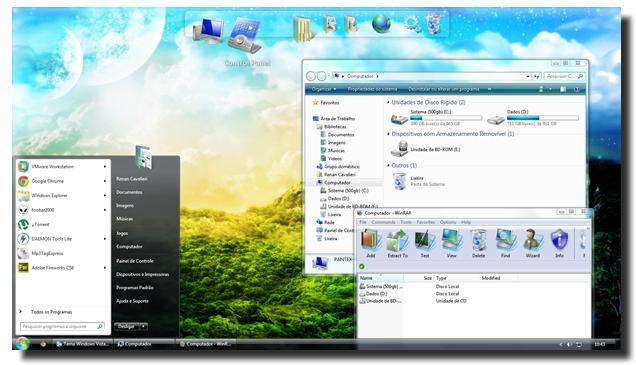The height and width of the screenshot is (365, 636).
Task: Open the view options dropdown arrow in Explorer
Action: (550, 89)
